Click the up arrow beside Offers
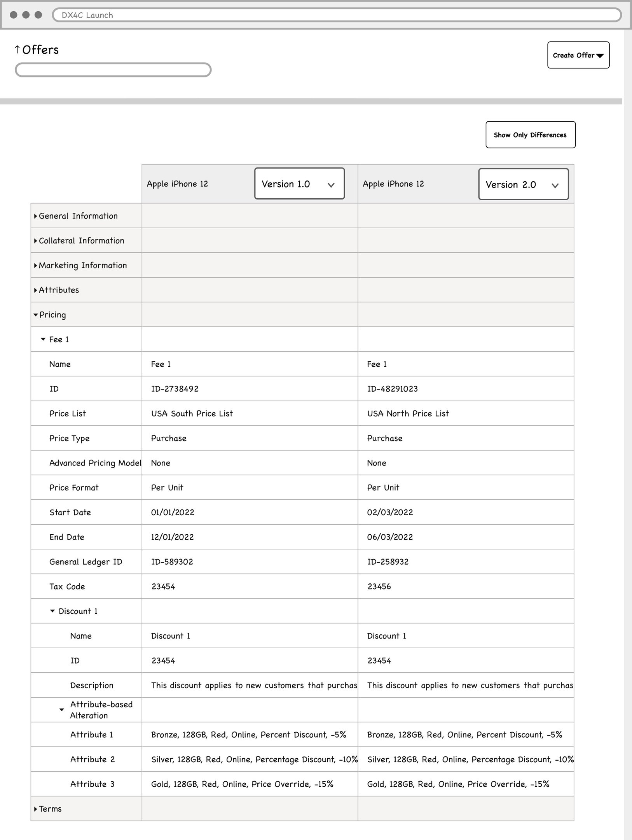Image resolution: width=632 pixels, height=840 pixels. pyautogui.click(x=17, y=49)
